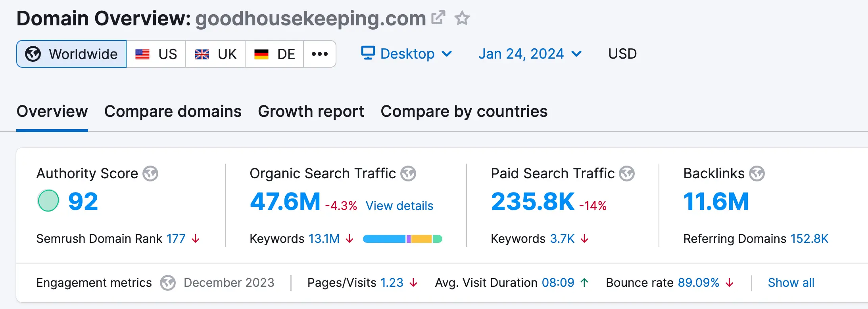The width and height of the screenshot is (868, 309).
Task: Switch database to DE
Action: pyautogui.click(x=275, y=54)
